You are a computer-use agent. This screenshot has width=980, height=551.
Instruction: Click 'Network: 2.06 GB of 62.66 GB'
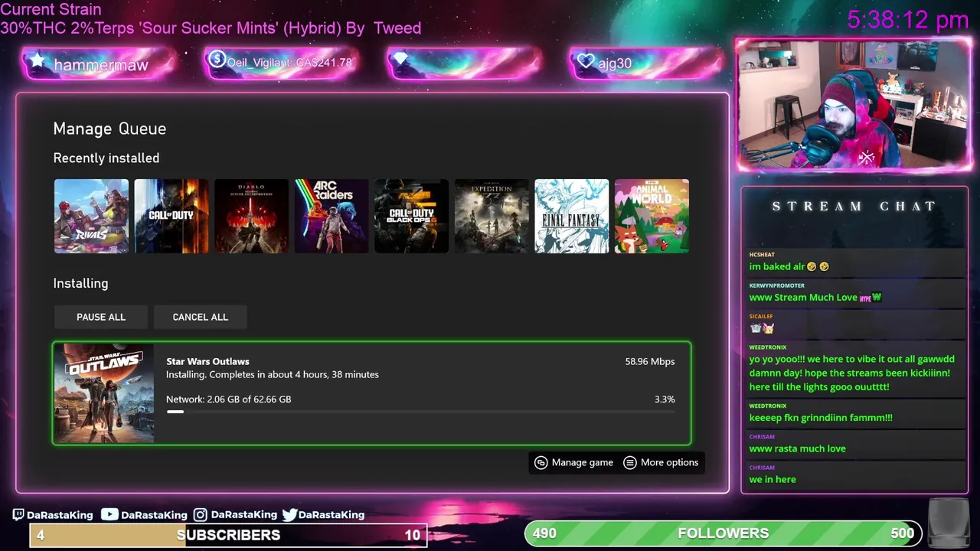pyautogui.click(x=228, y=399)
